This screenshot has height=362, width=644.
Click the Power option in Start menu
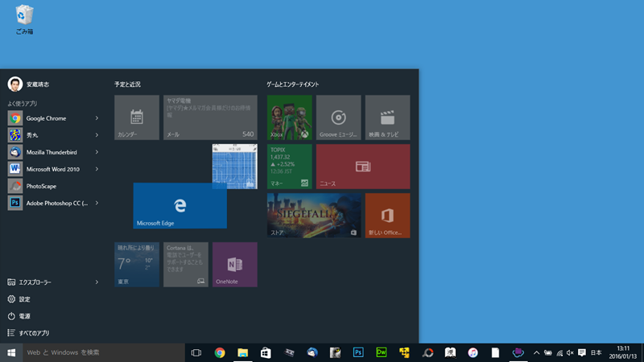[24, 316]
